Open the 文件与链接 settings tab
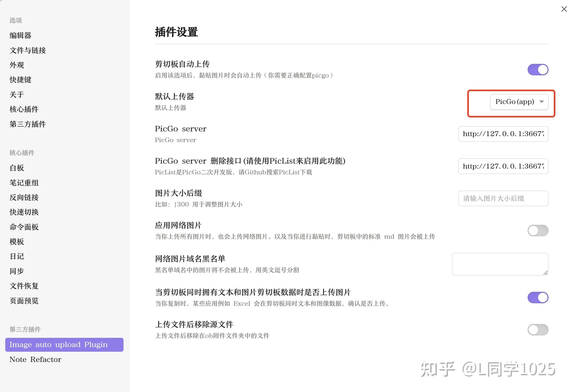The image size is (570, 392). (28, 50)
